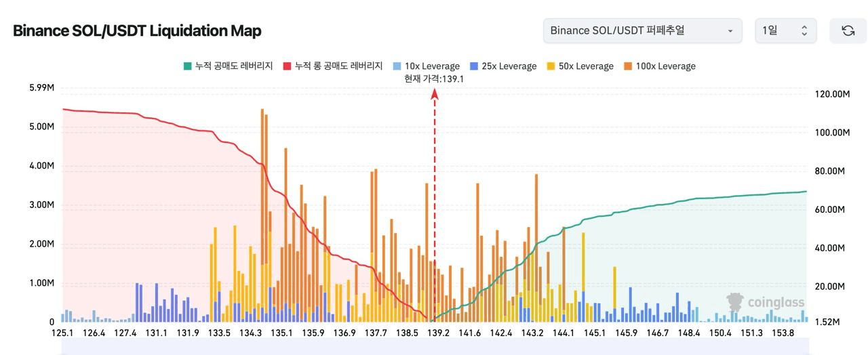The height and width of the screenshot is (355, 868).
Task: Click the yellow 50x Leverage swatch
Action: [x=551, y=66]
